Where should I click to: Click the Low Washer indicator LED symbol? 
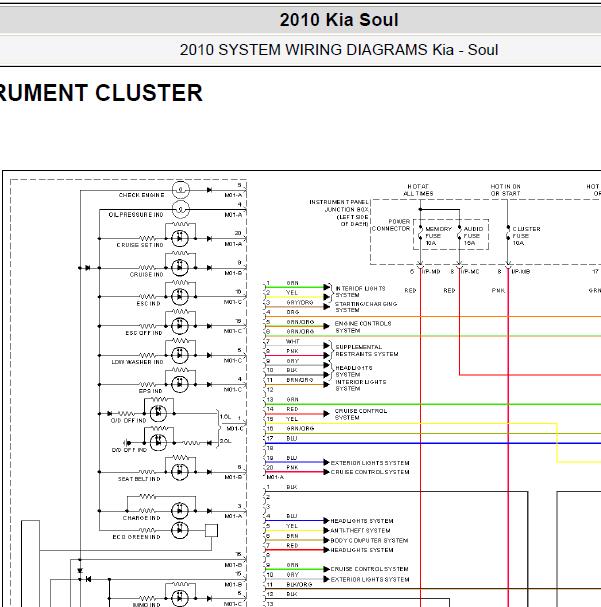coord(180,355)
